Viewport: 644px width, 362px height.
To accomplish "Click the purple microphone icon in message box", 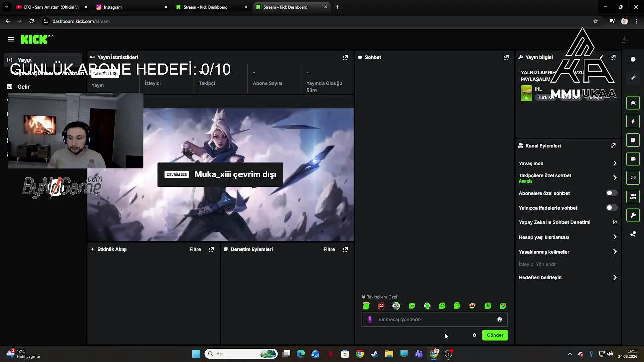I will [x=370, y=319].
